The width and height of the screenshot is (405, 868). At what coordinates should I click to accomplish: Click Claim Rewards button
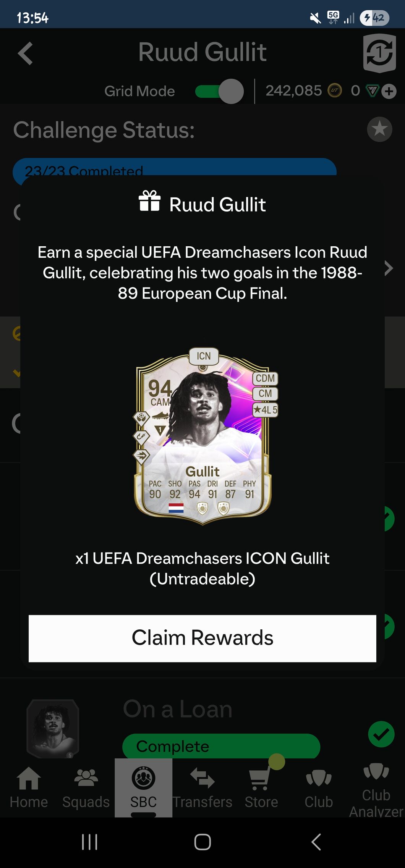[x=202, y=638]
